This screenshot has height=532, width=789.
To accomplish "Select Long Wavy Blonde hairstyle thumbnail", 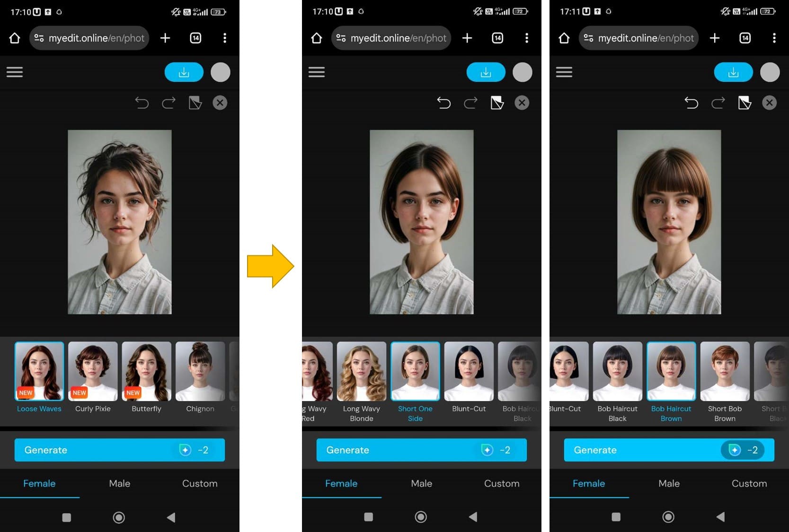I will coord(362,371).
